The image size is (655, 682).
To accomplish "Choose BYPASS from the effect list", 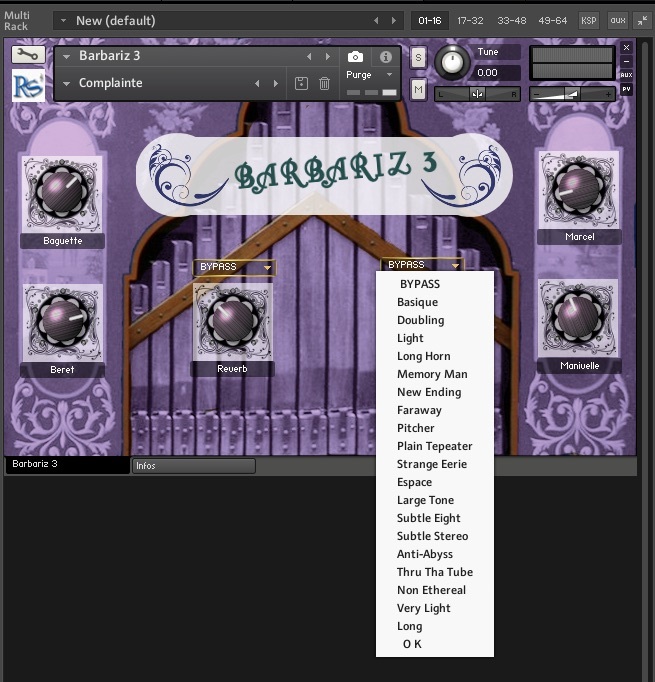I will (434, 284).
